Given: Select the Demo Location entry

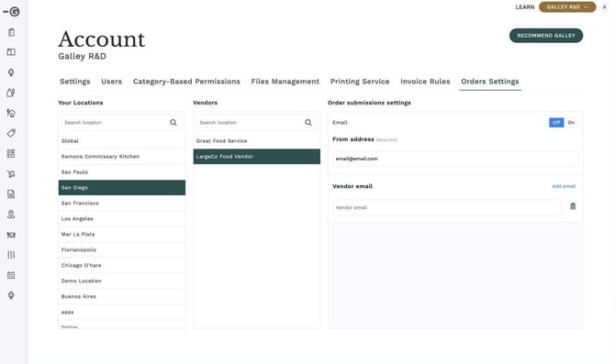Looking at the screenshot, I should pyautogui.click(x=121, y=281).
